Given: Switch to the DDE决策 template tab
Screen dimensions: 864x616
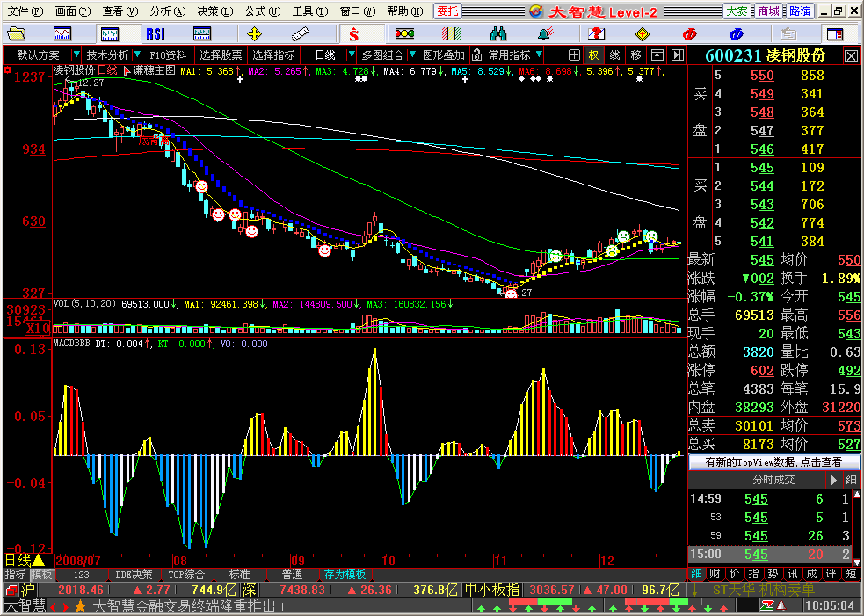Looking at the screenshot, I should (x=134, y=575).
